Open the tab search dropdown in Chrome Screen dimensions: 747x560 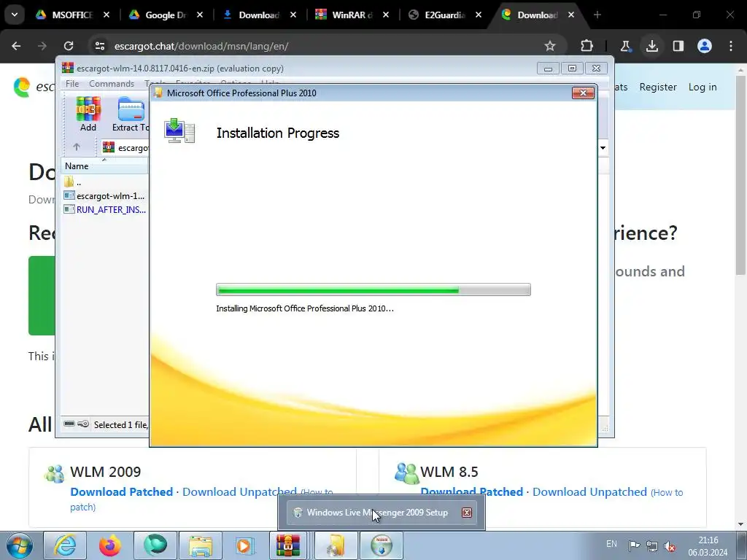coord(15,15)
